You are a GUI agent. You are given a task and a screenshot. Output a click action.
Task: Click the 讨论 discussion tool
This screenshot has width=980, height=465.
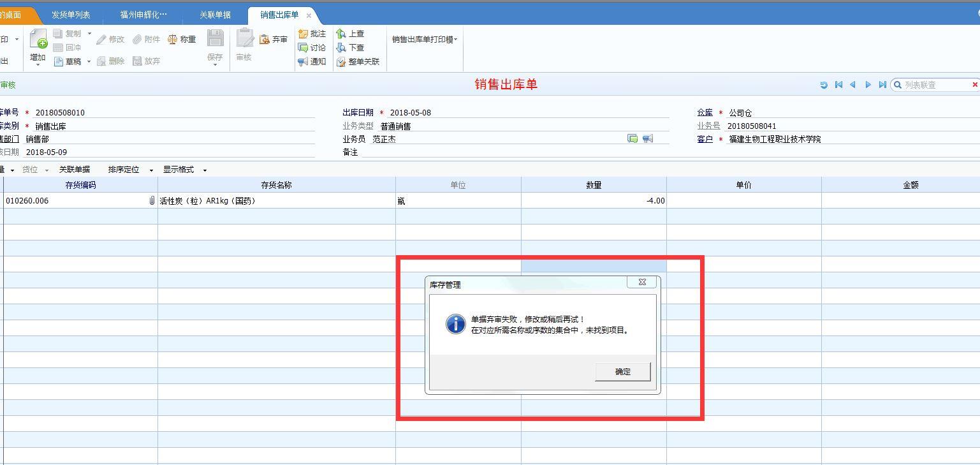click(312, 47)
